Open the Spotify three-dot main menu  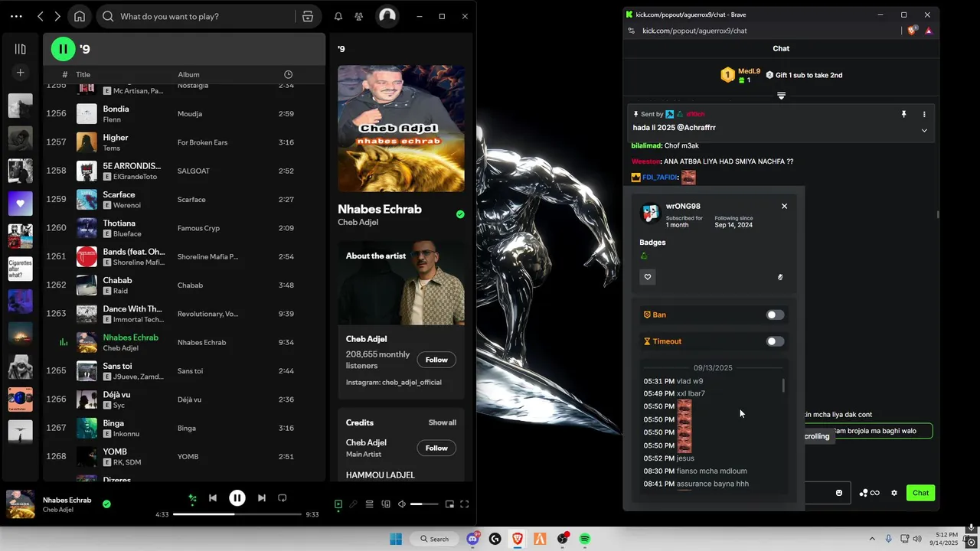click(x=16, y=16)
